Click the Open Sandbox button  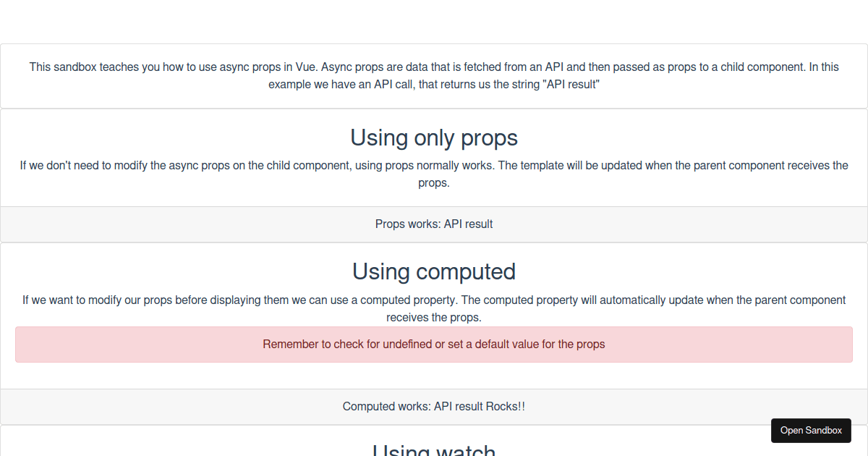click(811, 430)
